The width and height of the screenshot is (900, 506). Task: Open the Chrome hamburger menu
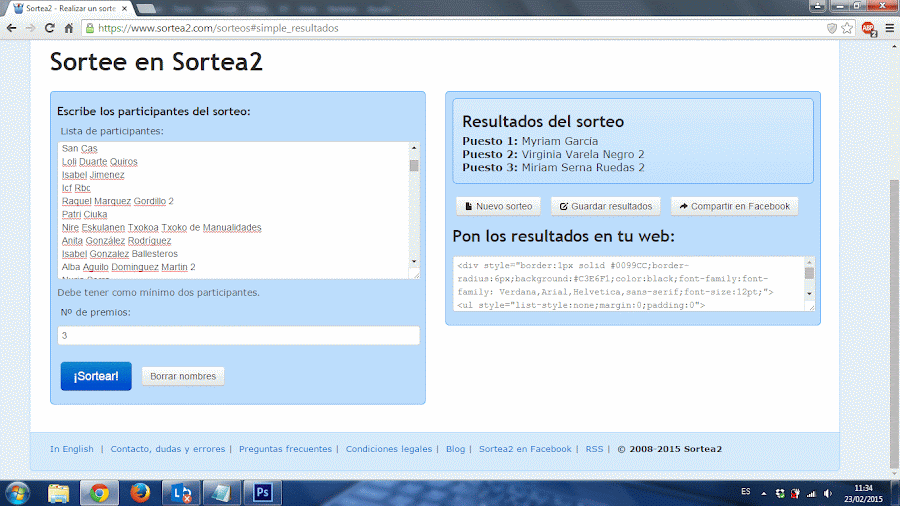[x=889, y=28]
